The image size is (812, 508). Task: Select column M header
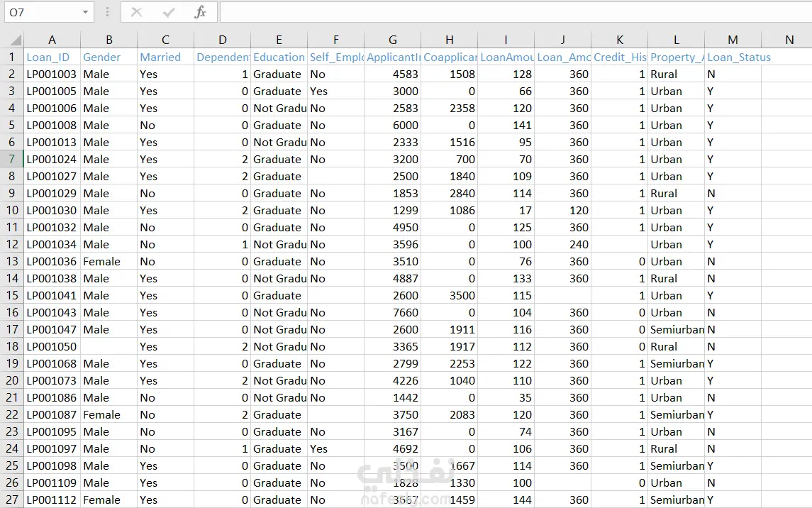click(x=733, y=40)
